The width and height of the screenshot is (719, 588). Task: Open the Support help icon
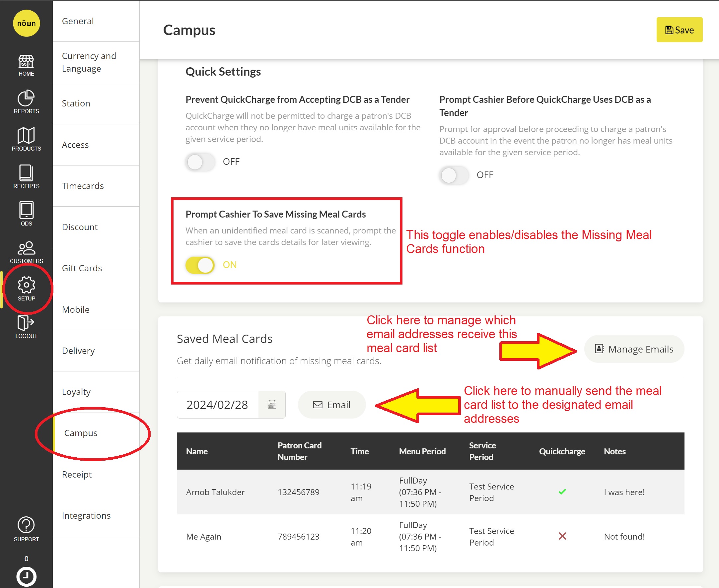tap(26, 529)
